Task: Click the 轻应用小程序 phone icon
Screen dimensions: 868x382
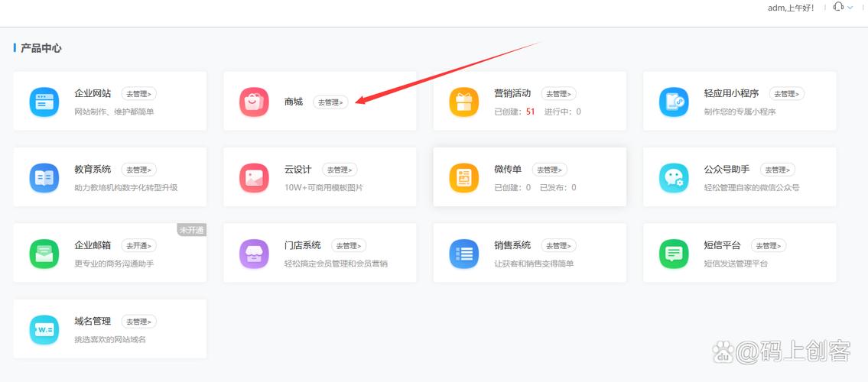Action: (674, 102)
